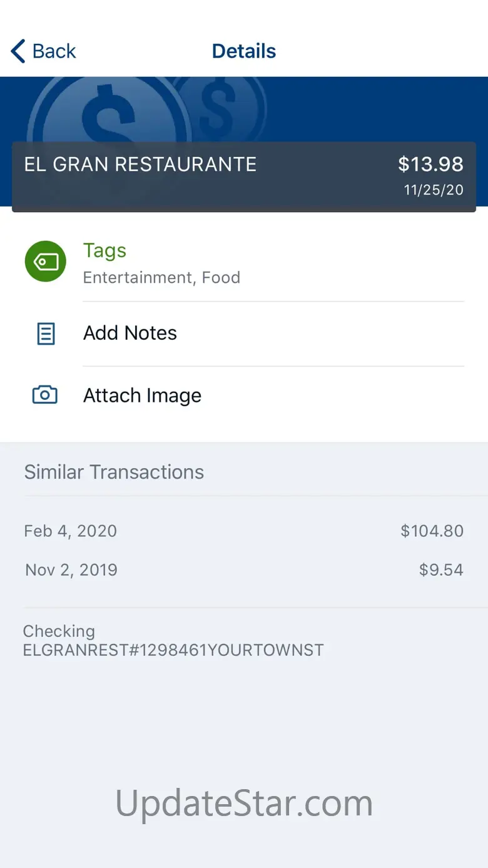Tap the Checking account description text
The height and width of the screenshot is (868, 488).
coord(173,641)
